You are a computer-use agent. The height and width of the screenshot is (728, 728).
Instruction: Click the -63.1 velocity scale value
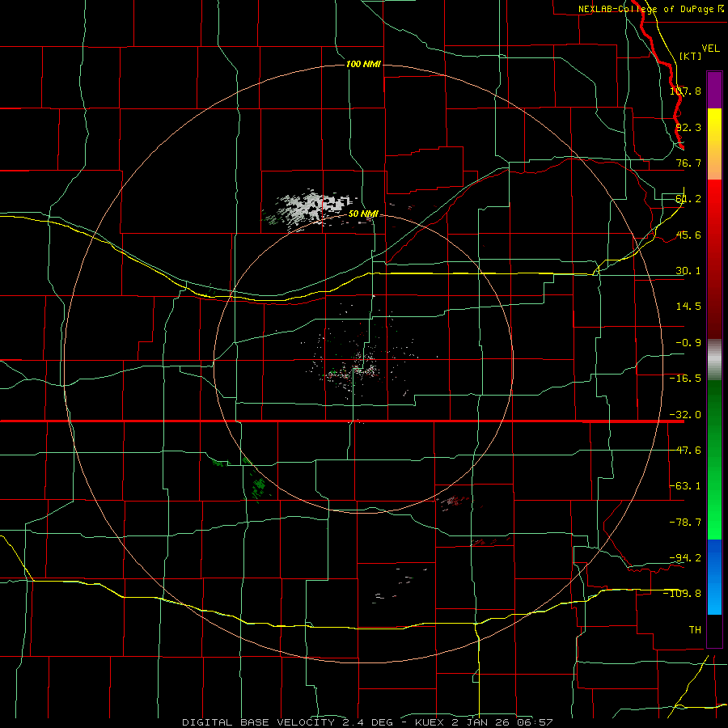point(685,486)
